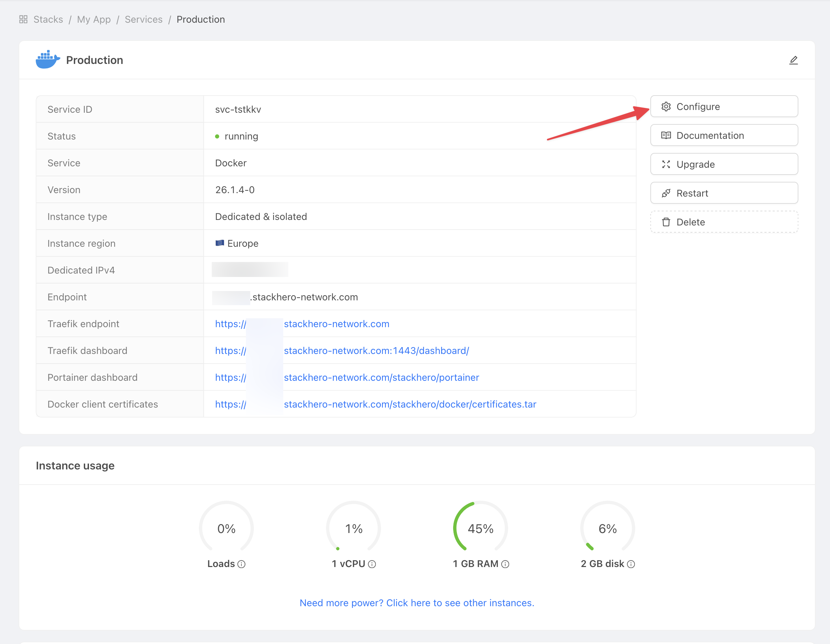This screenshot has width=830, height=644.
Task: Navigate to Services breadcrumb
Action: [144, 19]
